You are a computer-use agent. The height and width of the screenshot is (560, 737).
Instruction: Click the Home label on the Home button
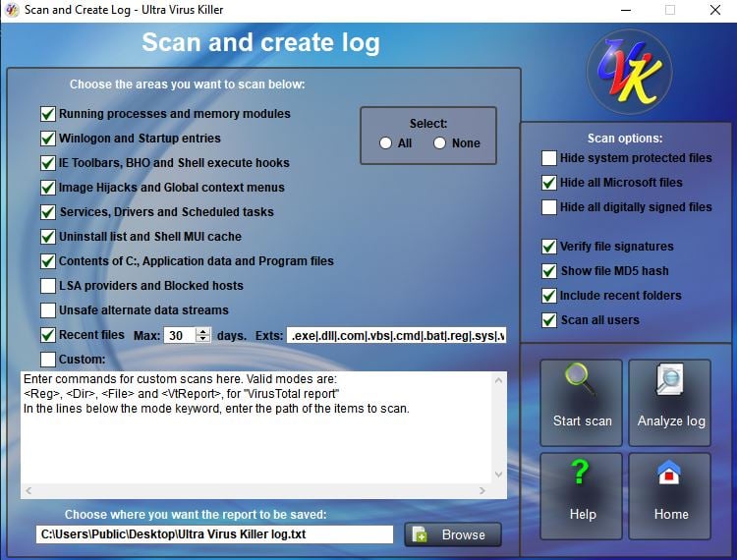(x=671, y=515)
